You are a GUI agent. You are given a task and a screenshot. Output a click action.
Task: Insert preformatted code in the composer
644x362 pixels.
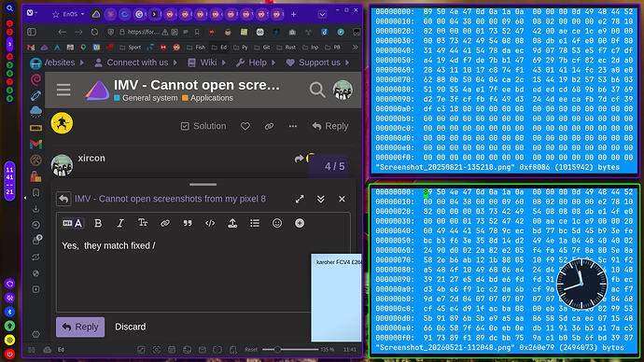pos(210,223)
